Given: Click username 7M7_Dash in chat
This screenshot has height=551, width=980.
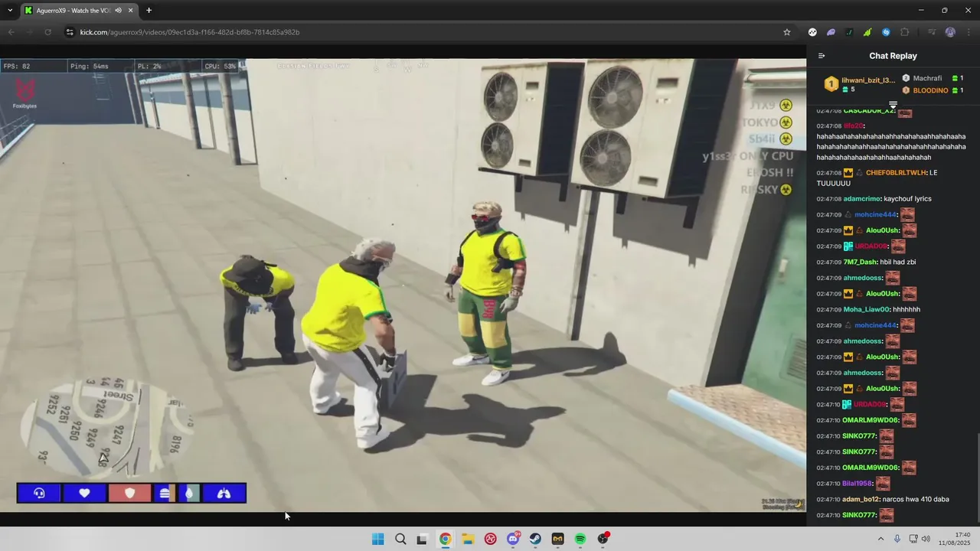Looking at the screenshot, I should pyautogui.click(x=859, y=262).
